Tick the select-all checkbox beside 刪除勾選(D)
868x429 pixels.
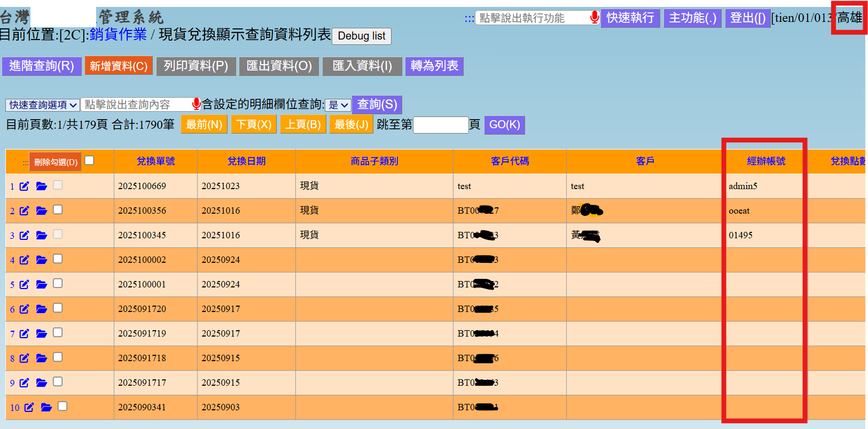tap(89, 160)
